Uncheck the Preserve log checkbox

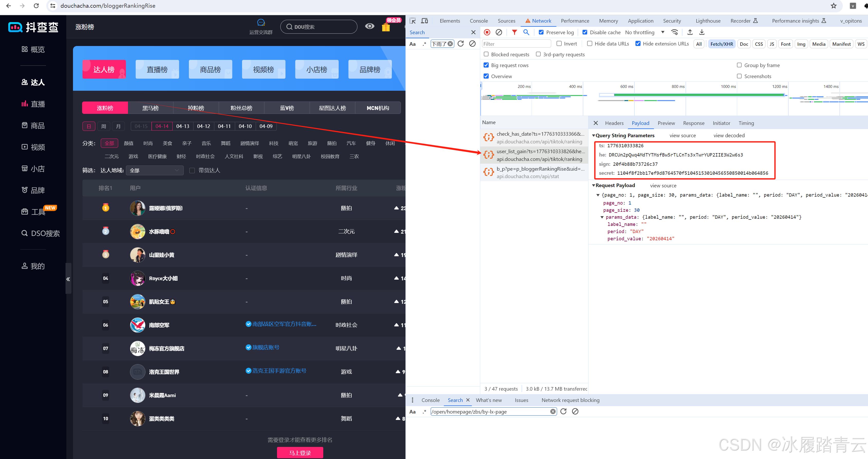pos(541,32)
